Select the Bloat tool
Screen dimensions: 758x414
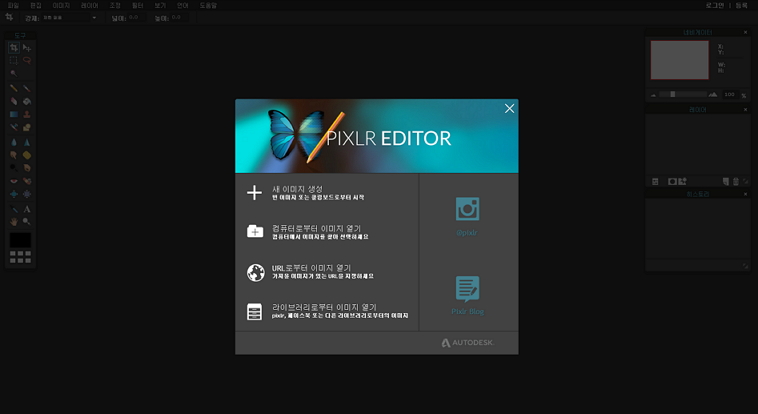pyautogui.click(x=14, y=194)
